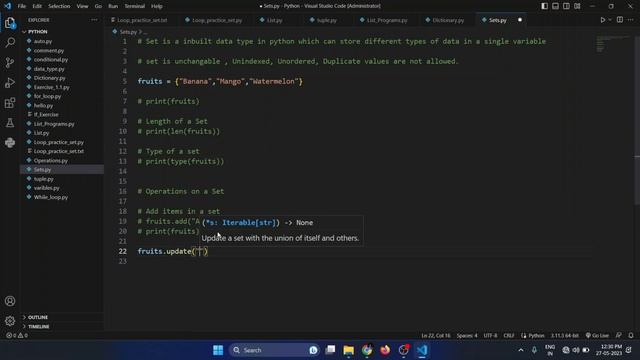Open run options dropdown arrow
640x360 pixels.
tap(610, 20)
